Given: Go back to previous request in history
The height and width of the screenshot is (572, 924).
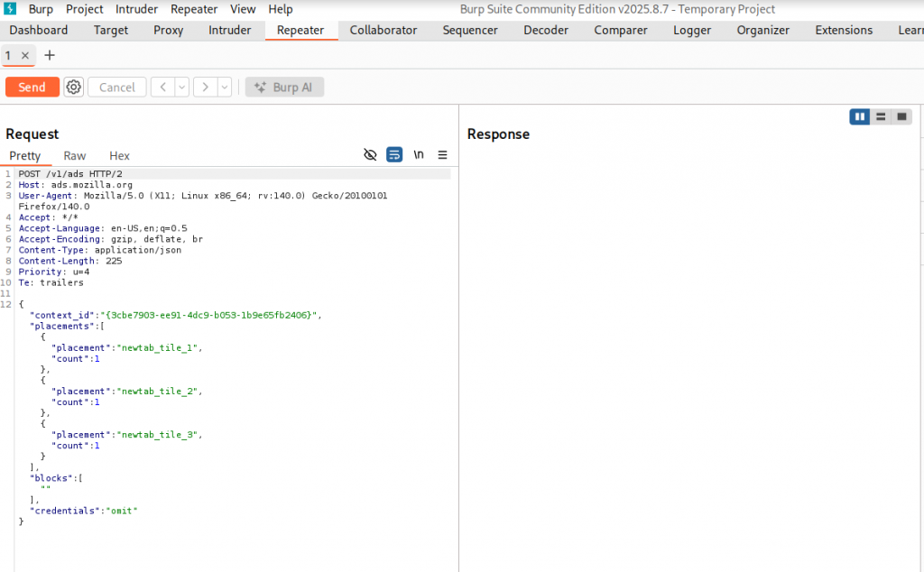Looking at the screenshot, I should 162,88.
